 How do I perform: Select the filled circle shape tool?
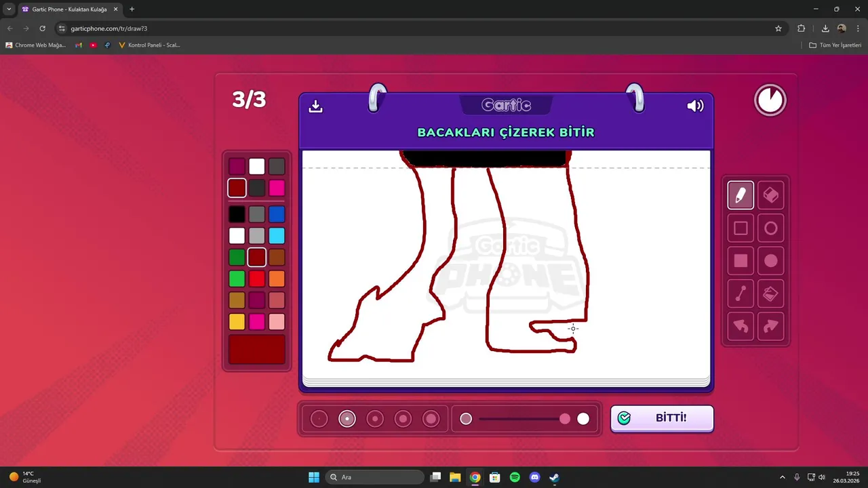(771, 261)
